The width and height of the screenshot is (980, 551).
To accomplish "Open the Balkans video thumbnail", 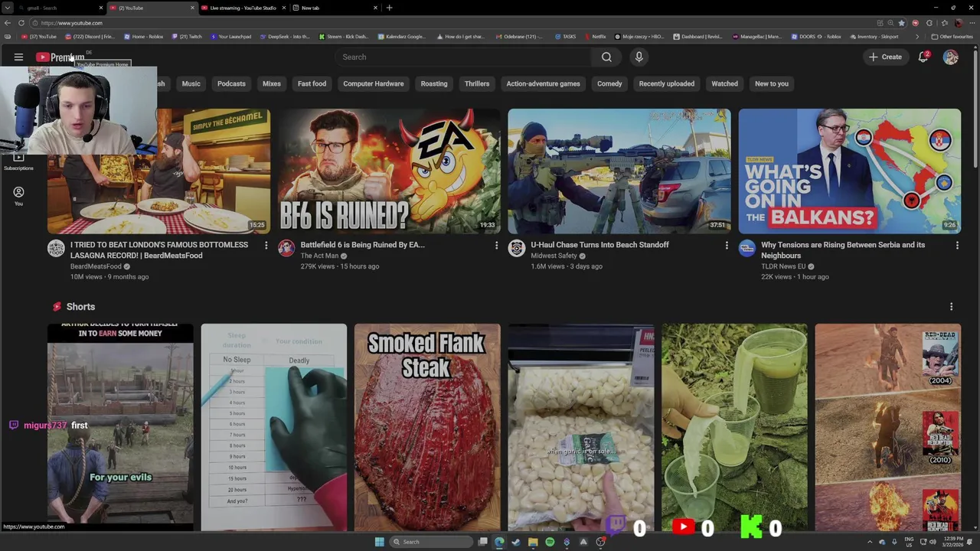I will point(850,171).
